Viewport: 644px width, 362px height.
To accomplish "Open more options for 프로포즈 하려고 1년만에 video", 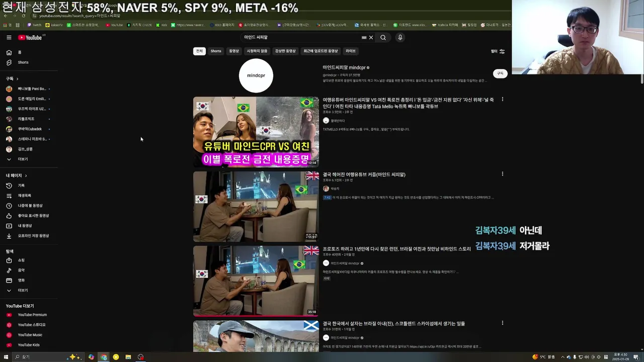I will point(502,248).
